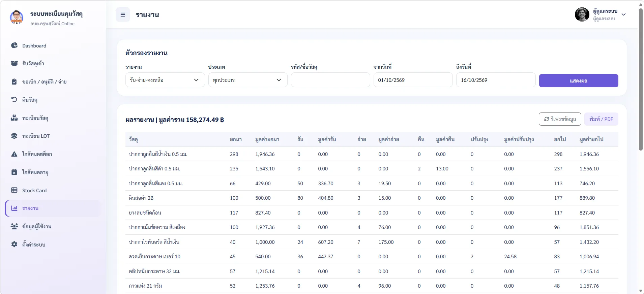
Task: Click the scrollbar down arrow
Action: (641, 291)
